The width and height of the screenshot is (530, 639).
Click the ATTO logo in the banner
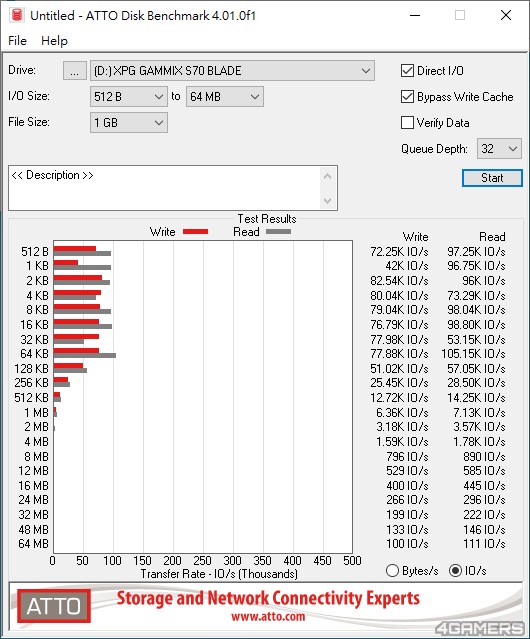[x=54, y=606]
